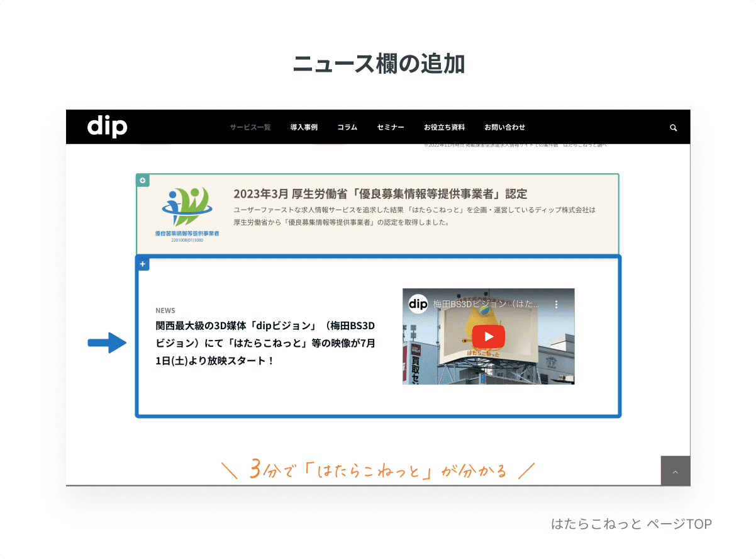The width and height of the screenshot is (756, 559).
Task: Click the video title 梅田BS3Dビジョン
Action: tap(486, 303)
